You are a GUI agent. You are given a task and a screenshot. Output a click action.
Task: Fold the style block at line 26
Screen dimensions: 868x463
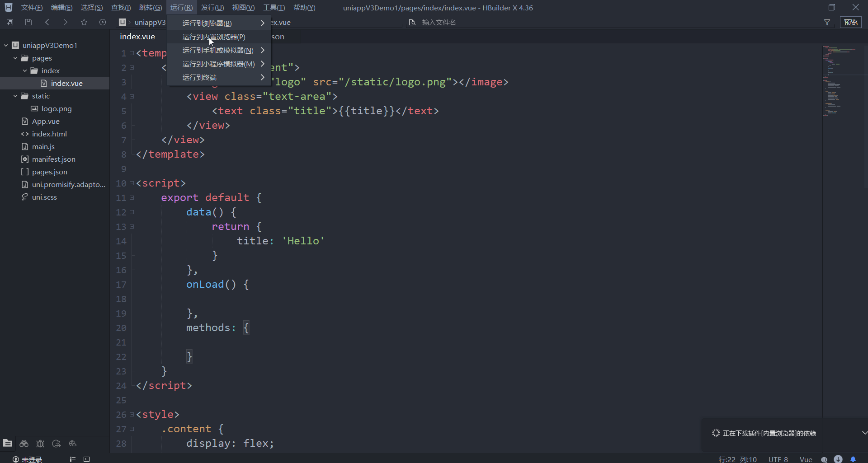132,414
